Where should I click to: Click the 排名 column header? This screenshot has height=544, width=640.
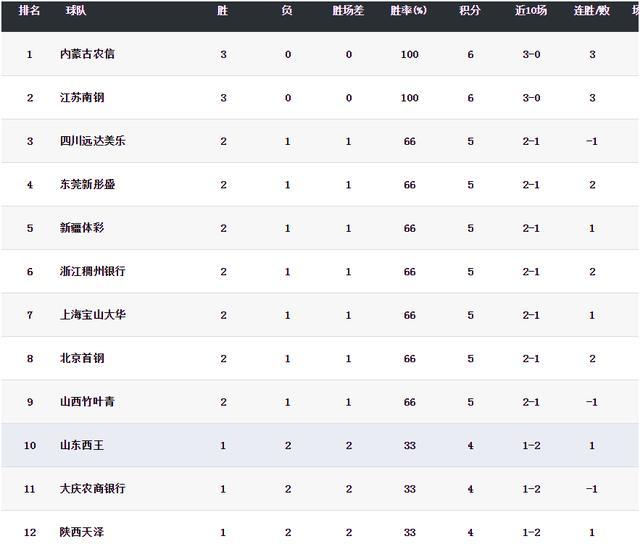[x=29, y=11]
